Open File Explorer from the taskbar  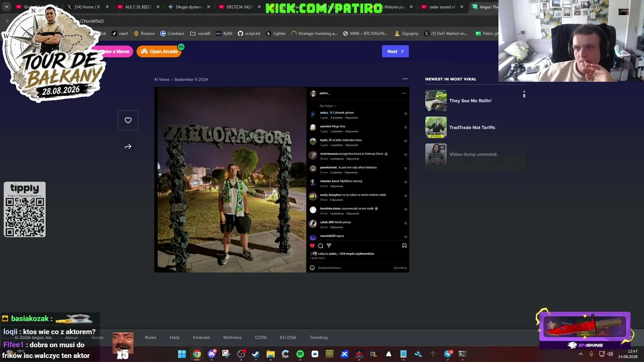[270, 354]
